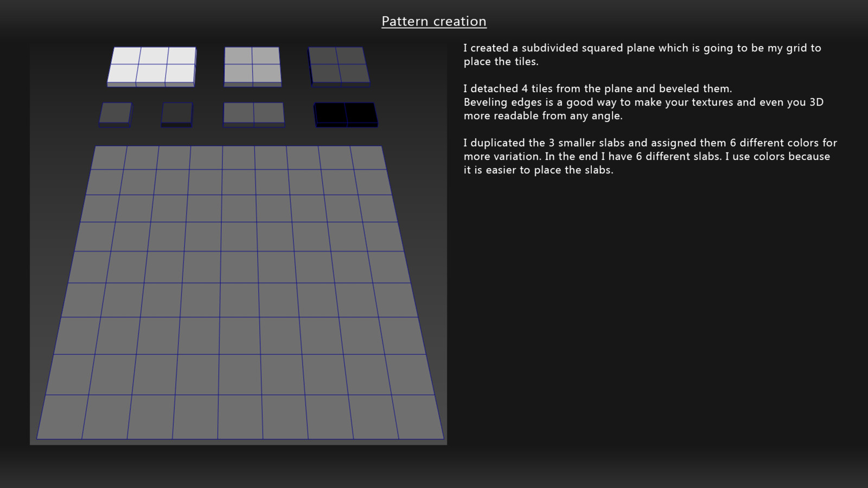The image size is (868, 488).
Task: Click the large subdivided grid plane
Action: (x=240, y=292)
